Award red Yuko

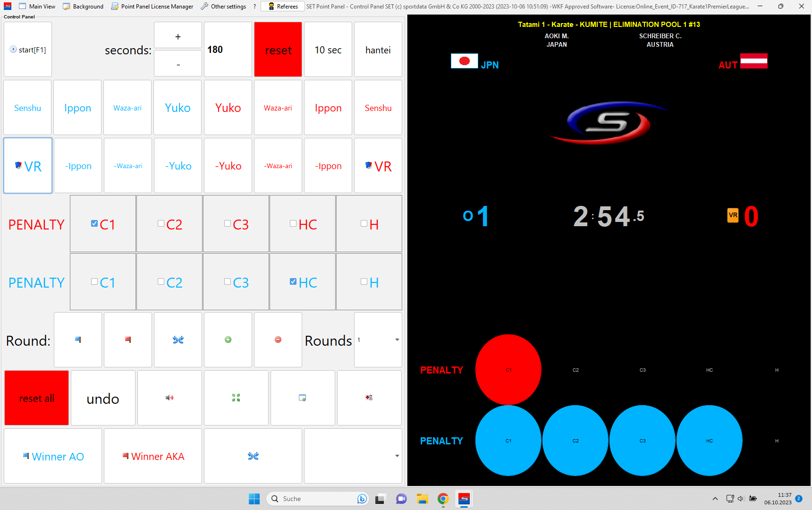coord(228,108)
